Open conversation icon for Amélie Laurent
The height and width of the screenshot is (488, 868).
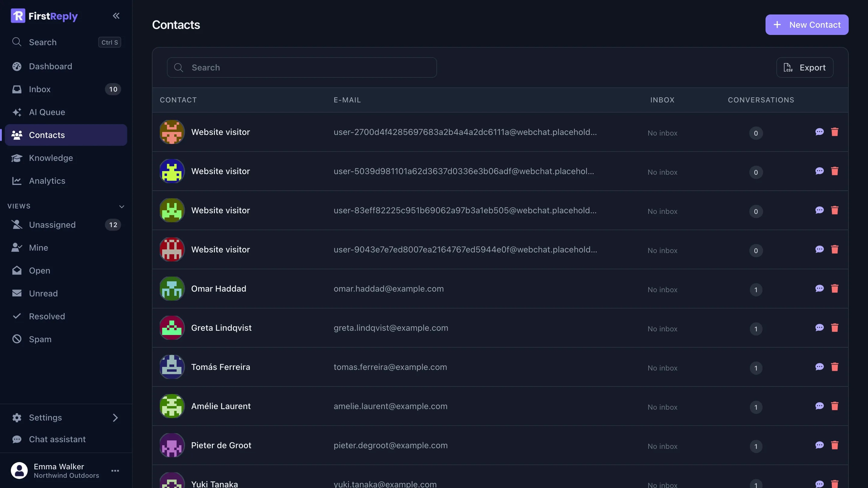819,406
